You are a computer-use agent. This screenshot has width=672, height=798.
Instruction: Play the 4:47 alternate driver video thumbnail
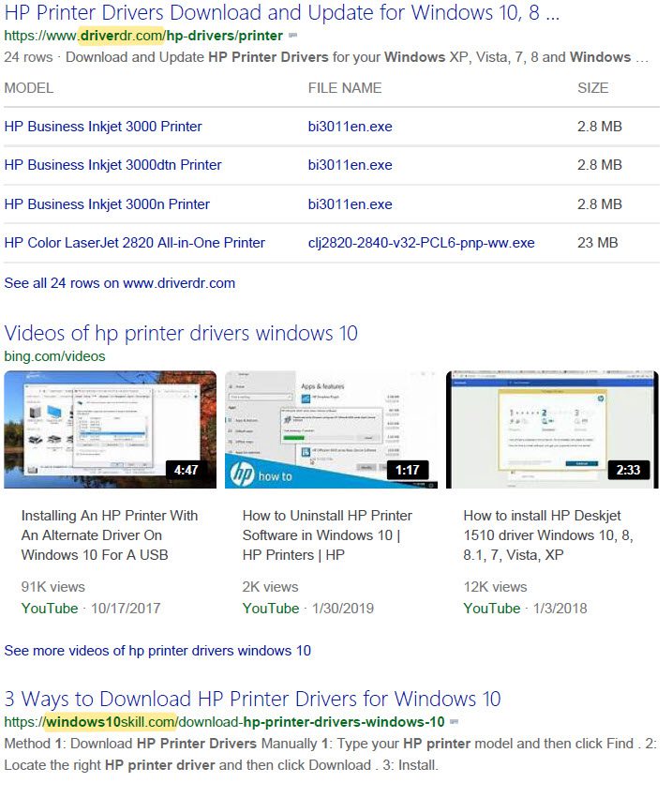(x=111, y=429)
